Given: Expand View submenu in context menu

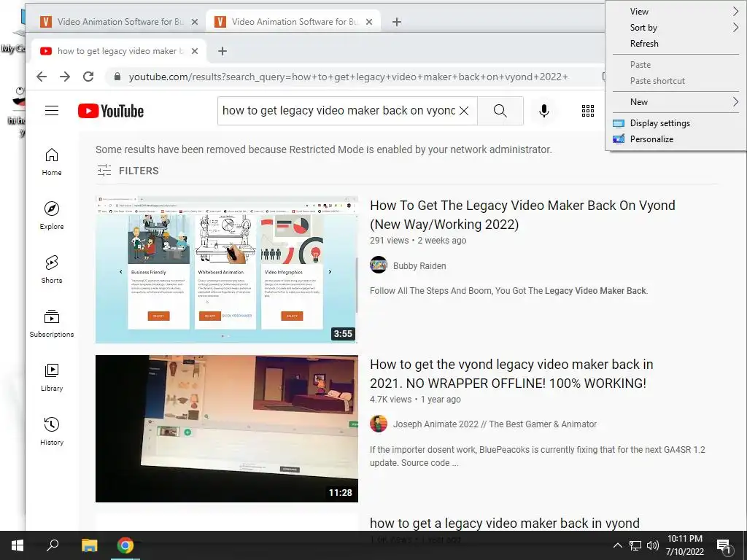Looking at the screenshot, I should coord(676,12).
